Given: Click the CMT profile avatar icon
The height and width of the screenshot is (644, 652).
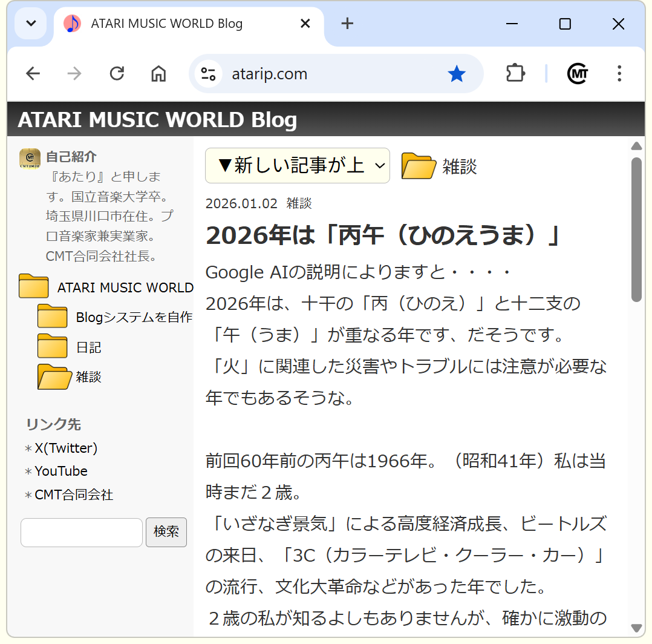Looking at the screenshot, I should pyautogui.click(x=578, y=74).
